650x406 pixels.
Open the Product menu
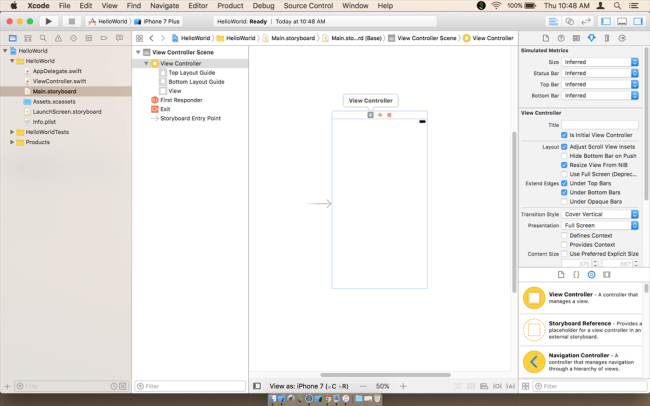coord(230,6)
